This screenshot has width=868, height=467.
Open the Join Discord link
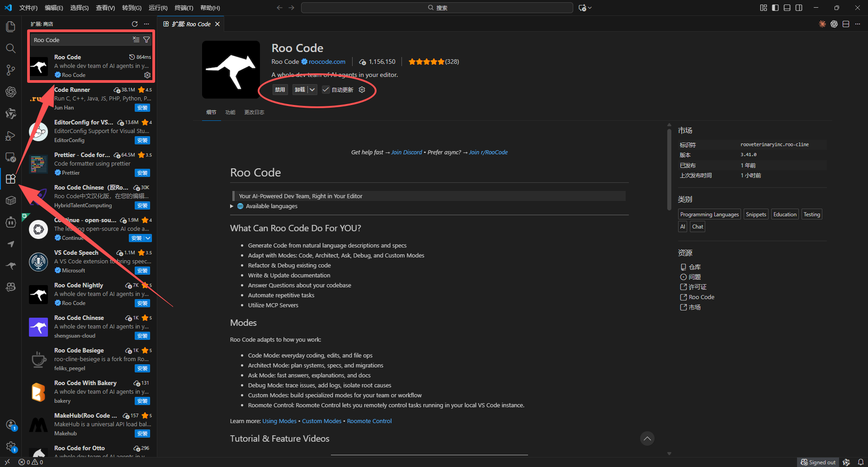pos(406,152)
